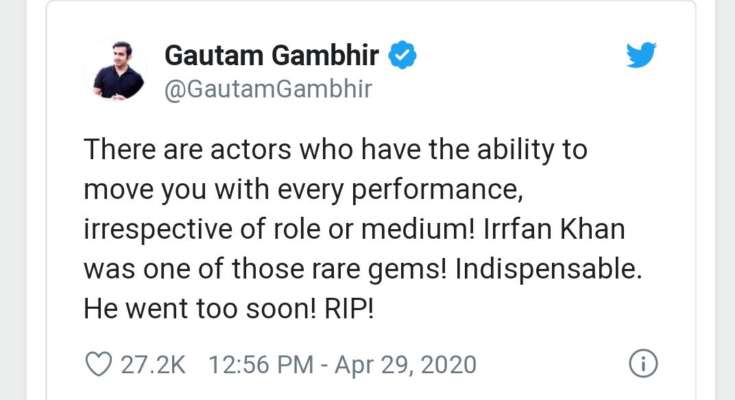Screen dimensions: 735x400
Task: Click the line "move you with every performance"
Action: point(303,191)
